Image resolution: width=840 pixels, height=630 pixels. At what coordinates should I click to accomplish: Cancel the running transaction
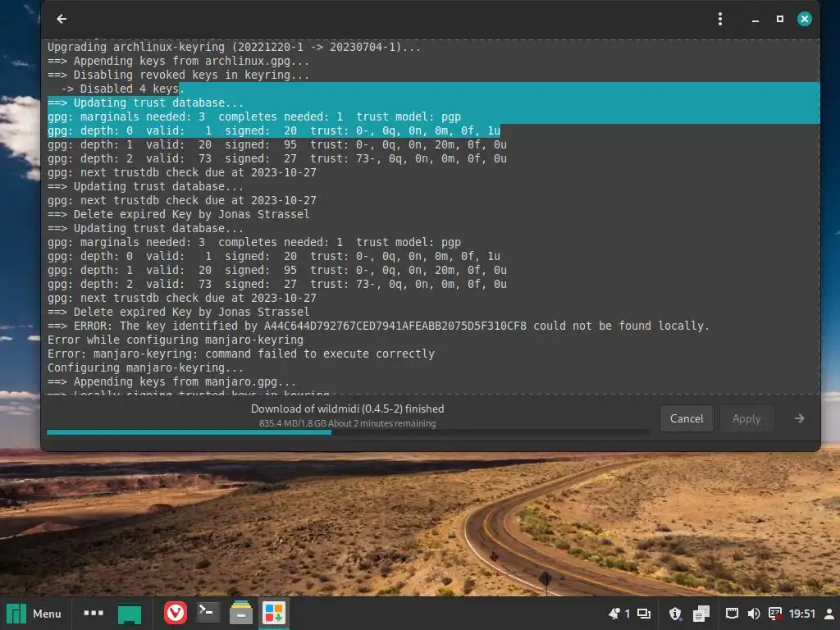pyautogui.click(x=687, y=418)
